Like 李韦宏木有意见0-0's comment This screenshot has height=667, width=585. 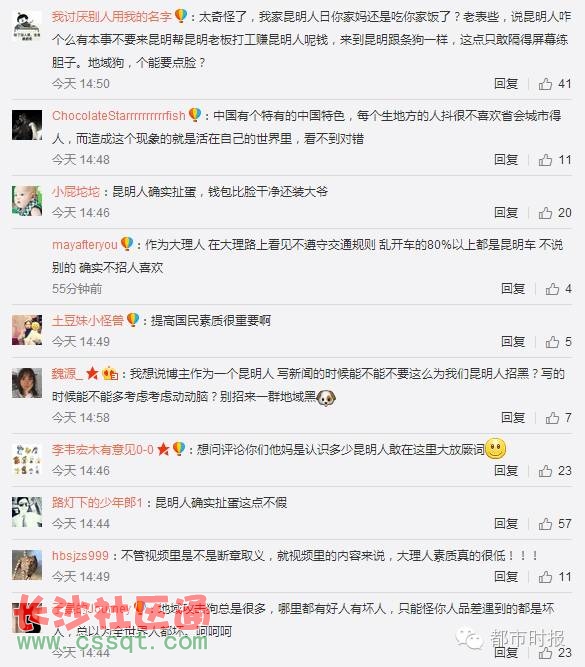coord(545,471)
